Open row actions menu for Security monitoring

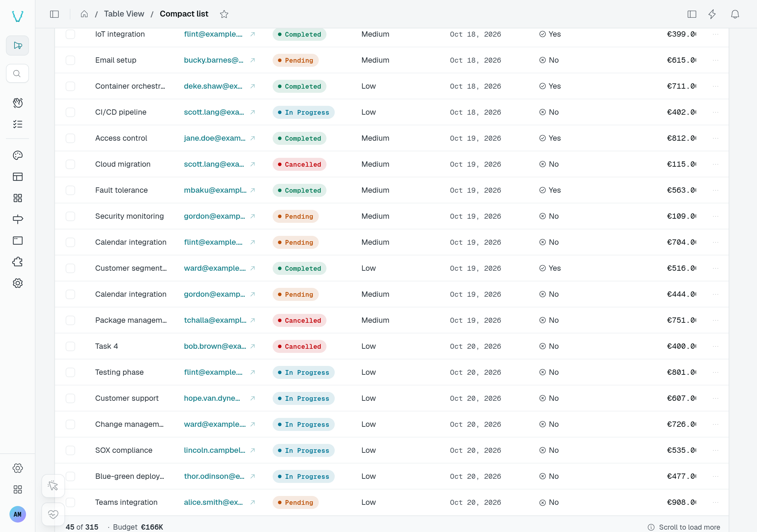716,216
